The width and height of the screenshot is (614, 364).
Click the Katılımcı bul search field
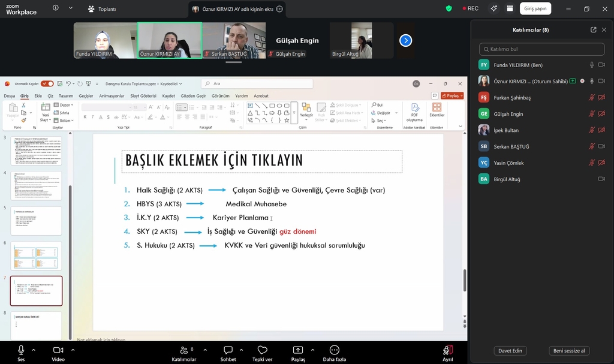point(542,49)
